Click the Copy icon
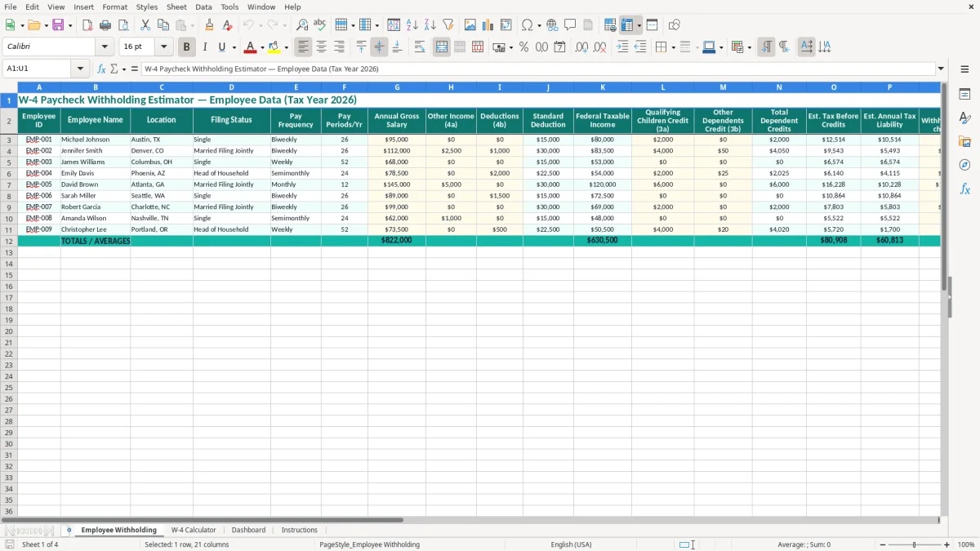The image size is (980, 551). (x=163, y=25)
